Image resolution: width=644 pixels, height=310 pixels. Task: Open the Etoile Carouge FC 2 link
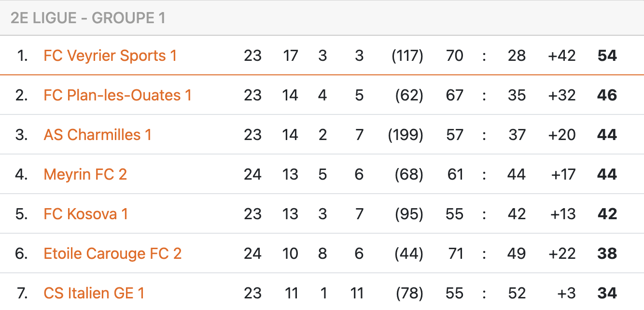pyautogui.click(x=112, y=254)
